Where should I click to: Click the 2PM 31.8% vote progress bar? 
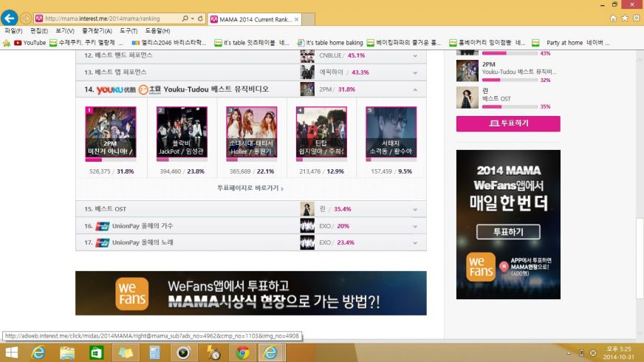111,160
